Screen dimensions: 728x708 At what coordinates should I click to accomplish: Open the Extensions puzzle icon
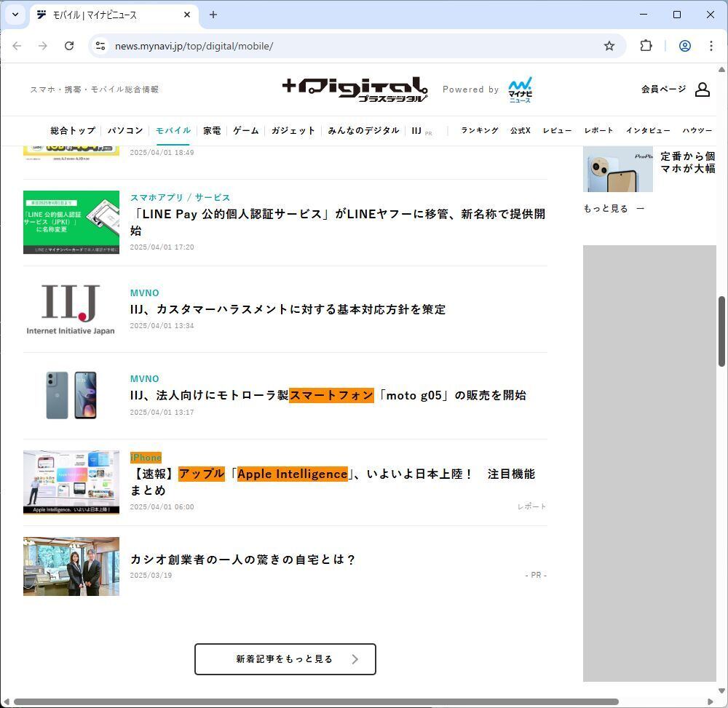(x=646, y=46)
